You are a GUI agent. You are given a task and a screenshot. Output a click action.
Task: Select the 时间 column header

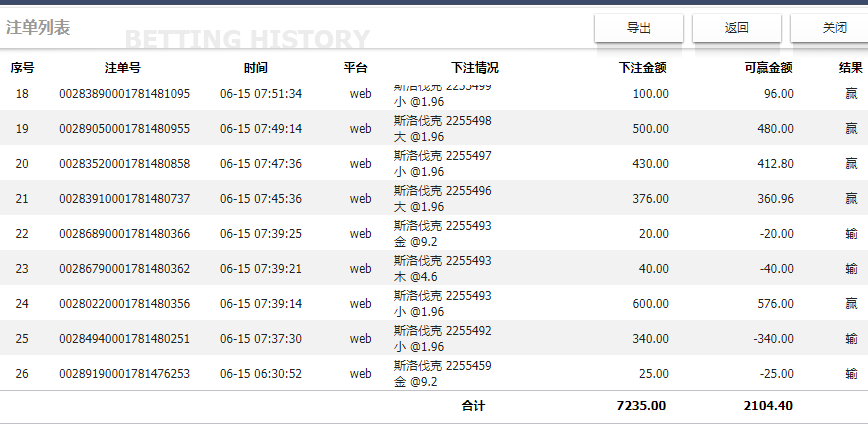click(x=255, y=68)
